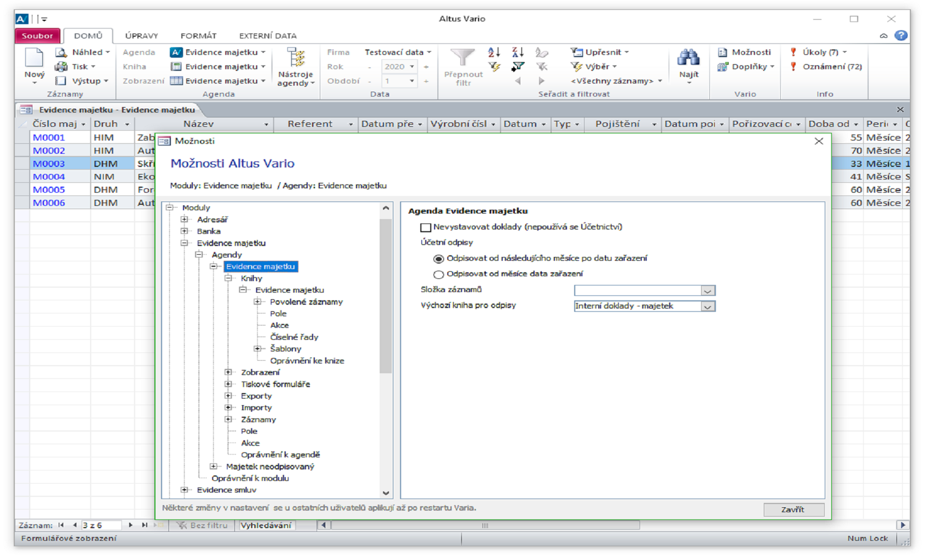Image resolution: width=928 pixels, height=560 pixels.
Task: Switch to the EXTERNÍ DATA tab
Action: click(268, 36)
